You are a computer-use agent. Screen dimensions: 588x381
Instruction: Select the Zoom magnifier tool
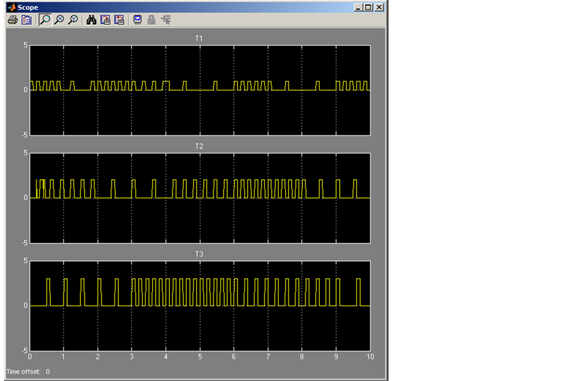[44, 20]
